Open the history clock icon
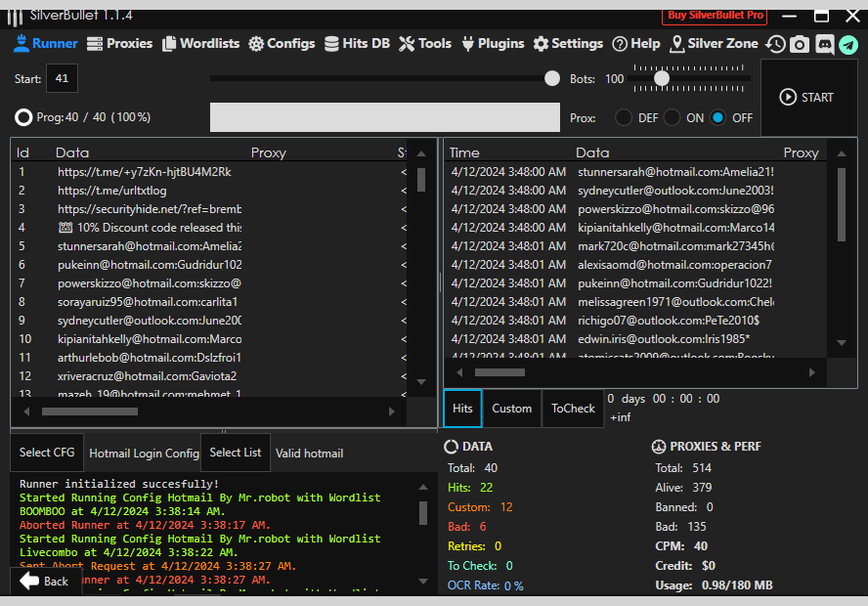 [776, 44]
